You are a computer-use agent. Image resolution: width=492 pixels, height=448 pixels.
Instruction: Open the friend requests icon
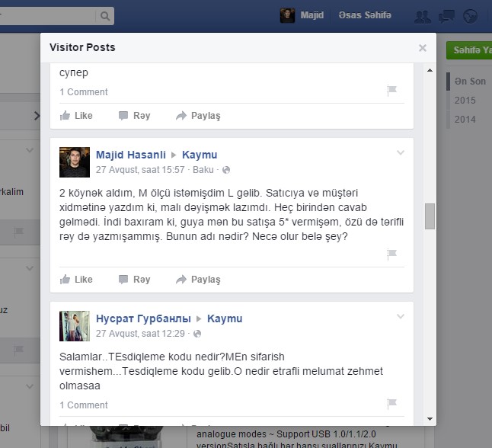point(423,17)
